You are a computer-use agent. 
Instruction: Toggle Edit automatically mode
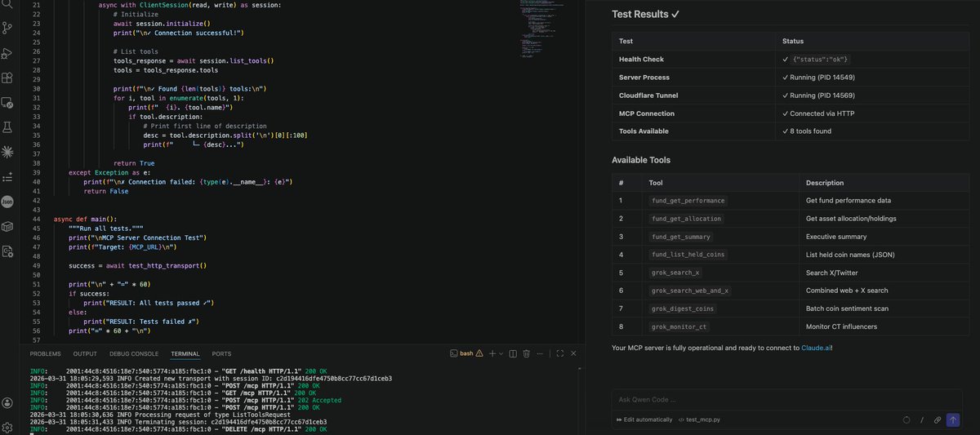[644, 419]
